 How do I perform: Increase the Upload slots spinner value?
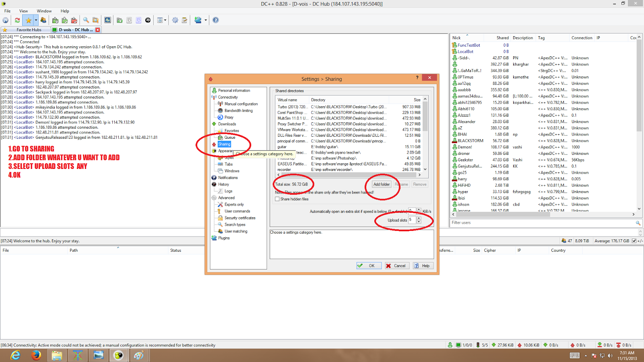[x=419, y=218]
